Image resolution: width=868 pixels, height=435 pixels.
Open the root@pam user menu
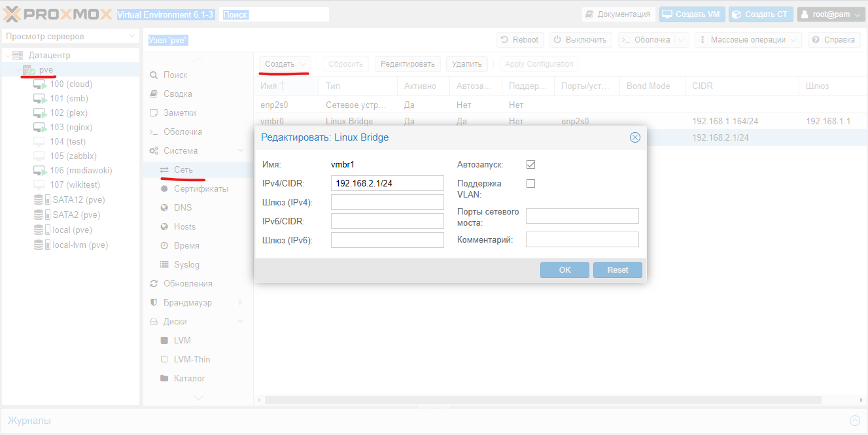coord(831,14)
